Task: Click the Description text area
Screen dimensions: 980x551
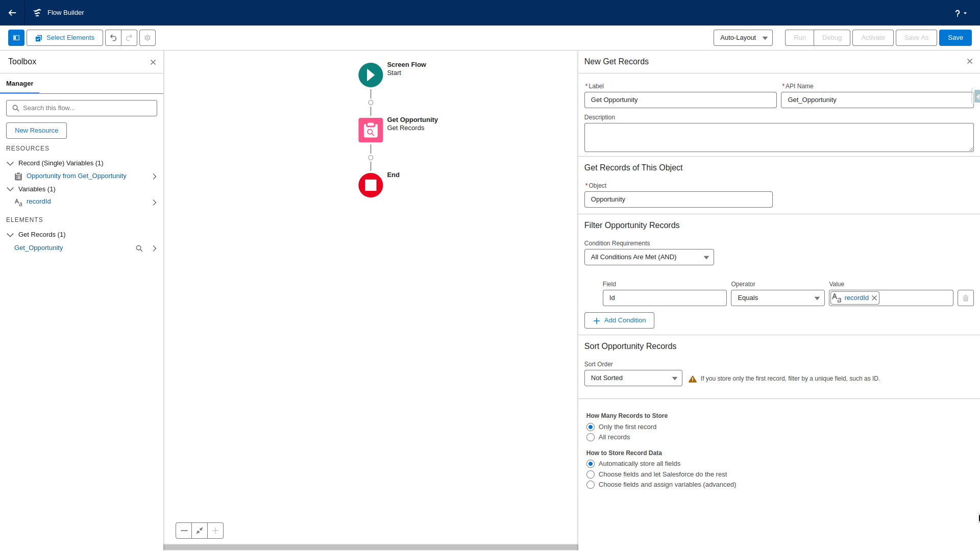Action: pyautogui.click(x=778, y=137)
